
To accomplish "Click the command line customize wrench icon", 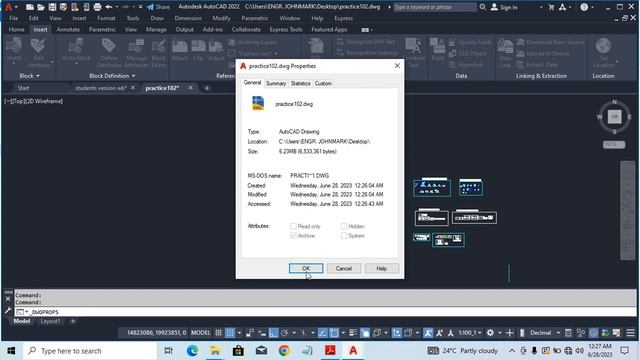I will coord(8,311).
